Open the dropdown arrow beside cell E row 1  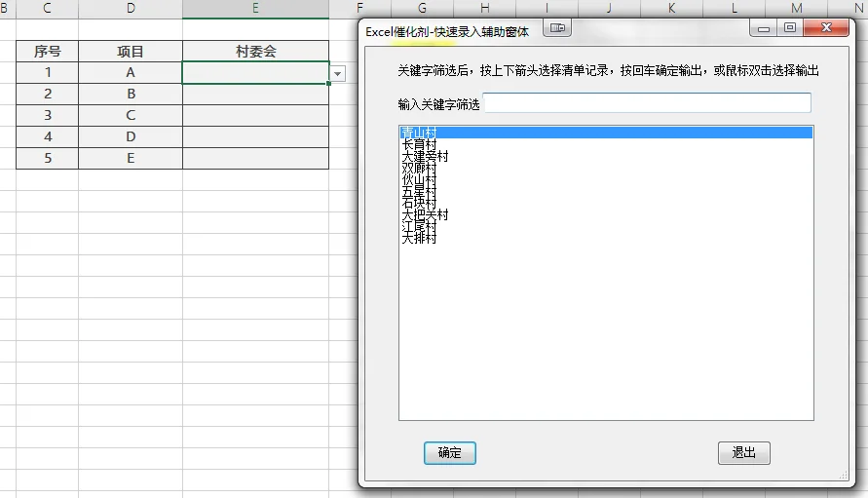point(337,74)
